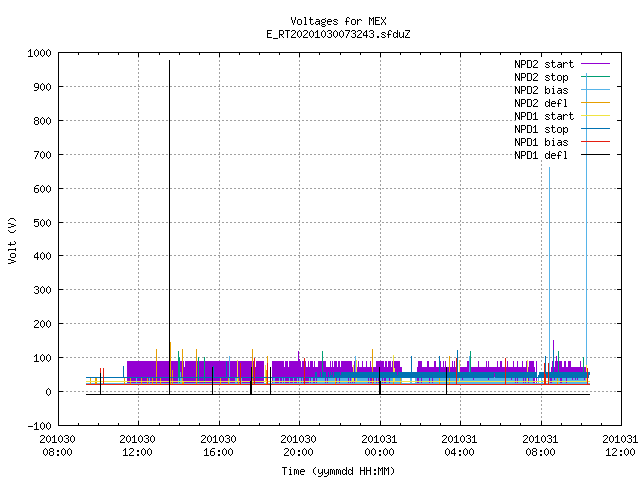This screenshot has height=480, width=640.
Task: Click the 201031 00:00 x-axis tick label
Action: click(x=379, y=445)
